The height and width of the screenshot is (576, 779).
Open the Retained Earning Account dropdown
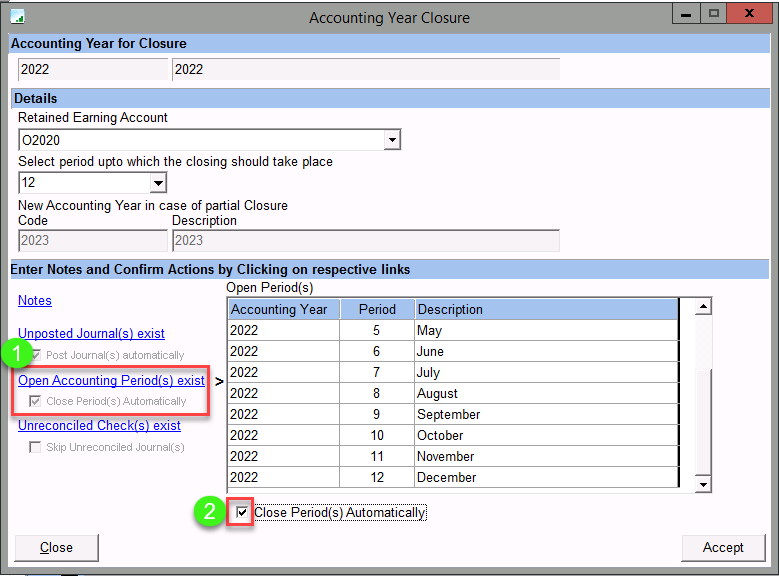pos(392,140)
